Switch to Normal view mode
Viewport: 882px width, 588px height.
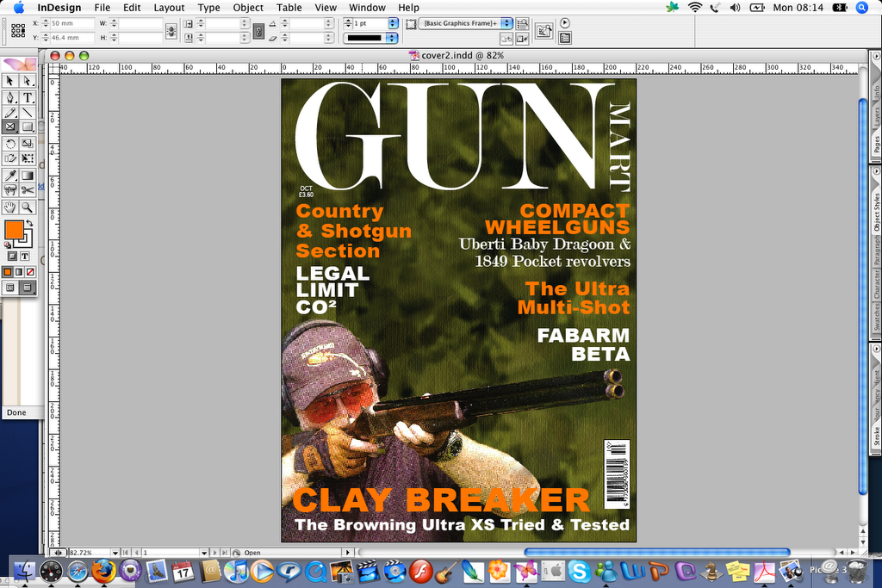point(10,288)
